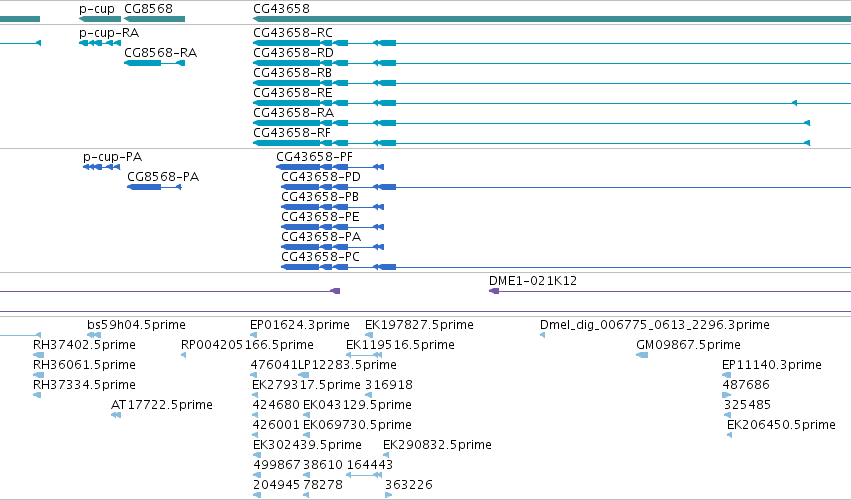This screenshot has height=500, width=851.
Task: Choose protein CG43658-PE
Action: tap(320, 217)
